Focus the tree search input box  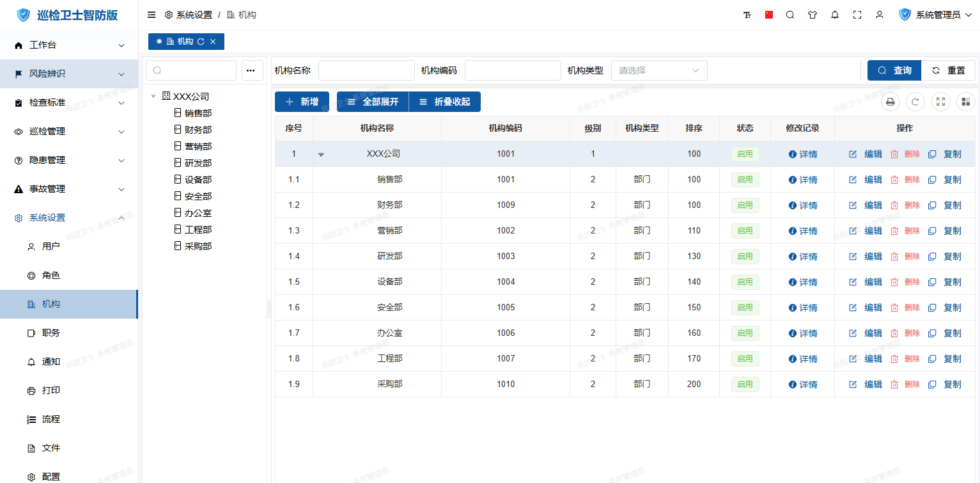click(191, 70)
